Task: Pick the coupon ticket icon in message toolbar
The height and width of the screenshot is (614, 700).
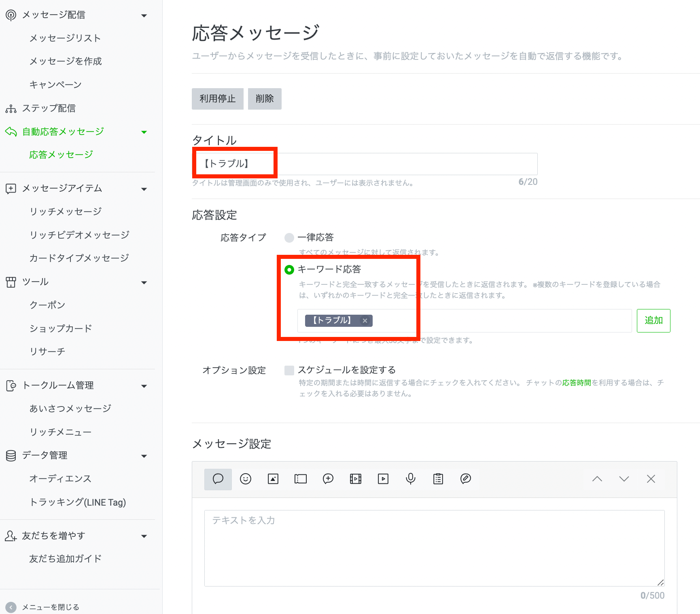Action: point(301,479)
